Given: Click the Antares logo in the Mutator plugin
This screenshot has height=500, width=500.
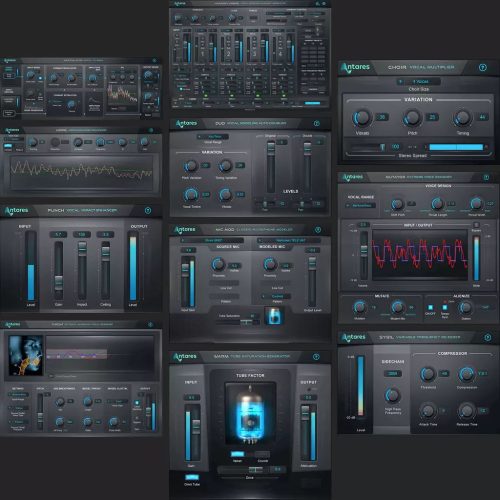Looking at the screenshot, I should click(x=353, y=177).
